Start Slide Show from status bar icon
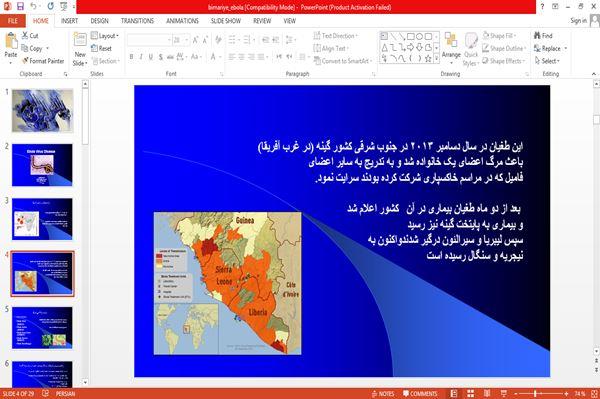The image size is (600, 399). 504,394
